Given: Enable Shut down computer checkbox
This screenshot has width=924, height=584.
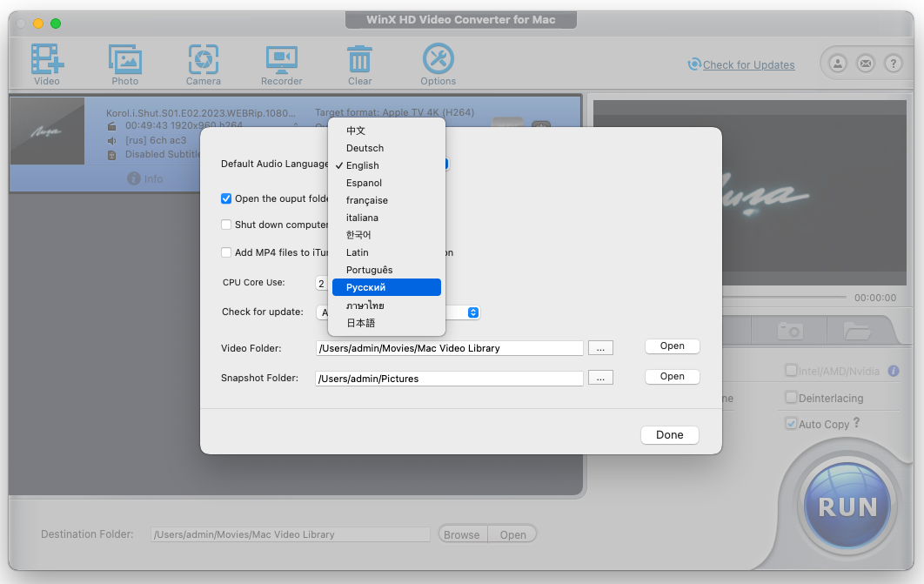Looking at the screenshot, I should pos(226,225).
